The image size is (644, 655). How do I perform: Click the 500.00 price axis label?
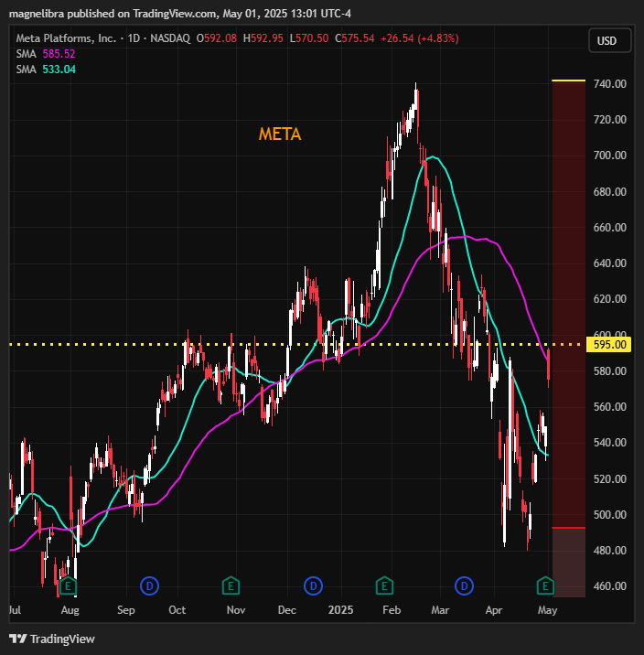[610, 515]
